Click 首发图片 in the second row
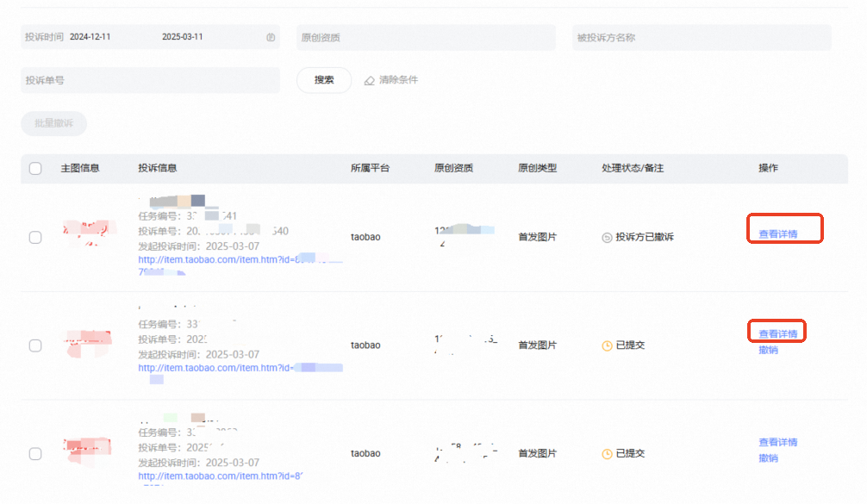 (537, 345)
